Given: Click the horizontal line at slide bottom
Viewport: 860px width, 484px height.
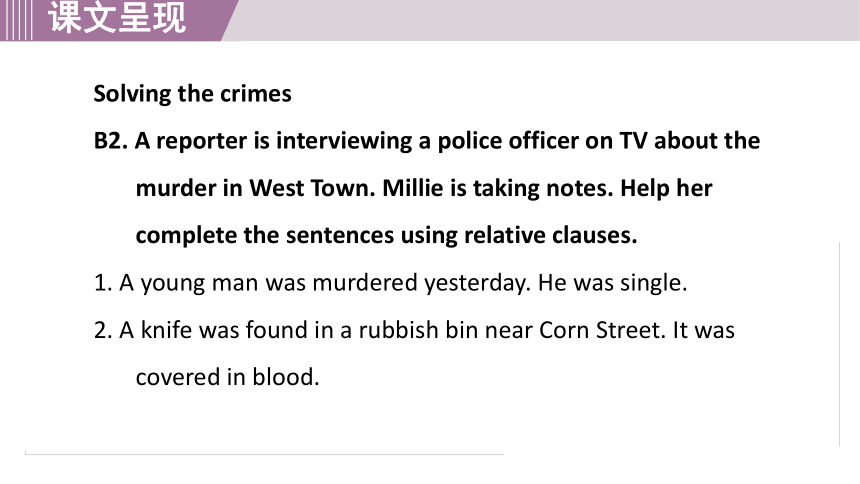Looking at the screenshot, I should 264,454.
